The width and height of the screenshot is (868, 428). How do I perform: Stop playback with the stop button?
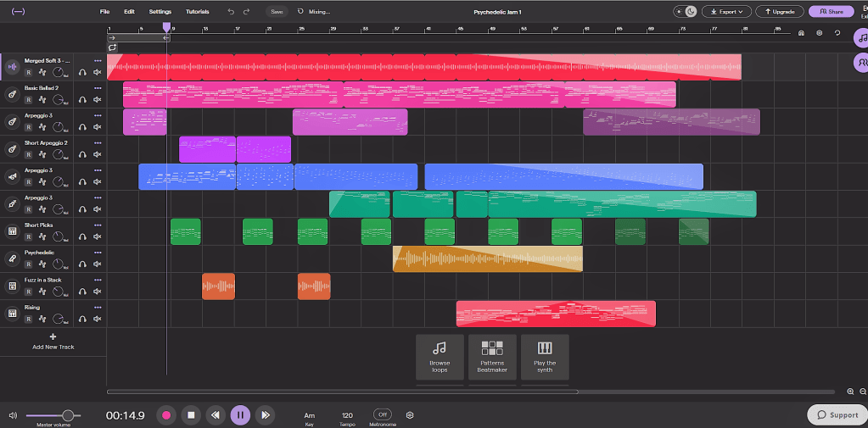point(192,415)
